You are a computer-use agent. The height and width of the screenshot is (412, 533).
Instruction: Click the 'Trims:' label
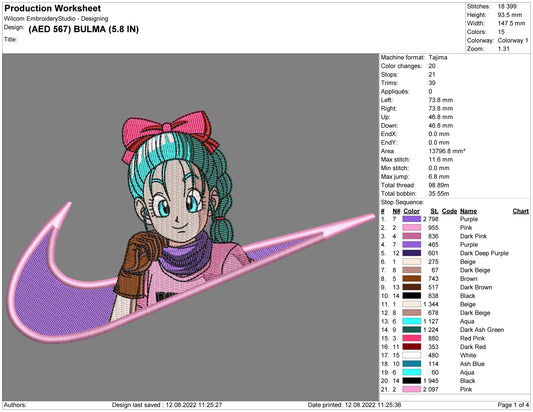[389, 83]
